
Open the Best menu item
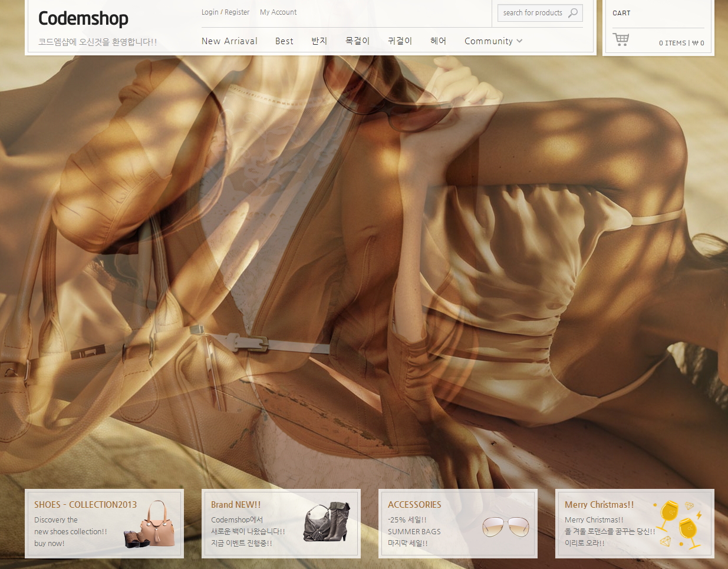tap(284, 41)
